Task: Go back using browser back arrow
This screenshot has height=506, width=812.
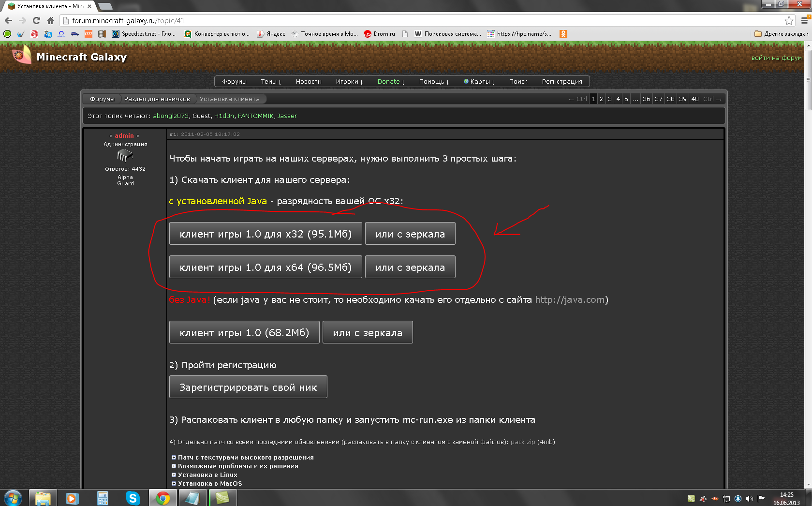Action: 8,20
